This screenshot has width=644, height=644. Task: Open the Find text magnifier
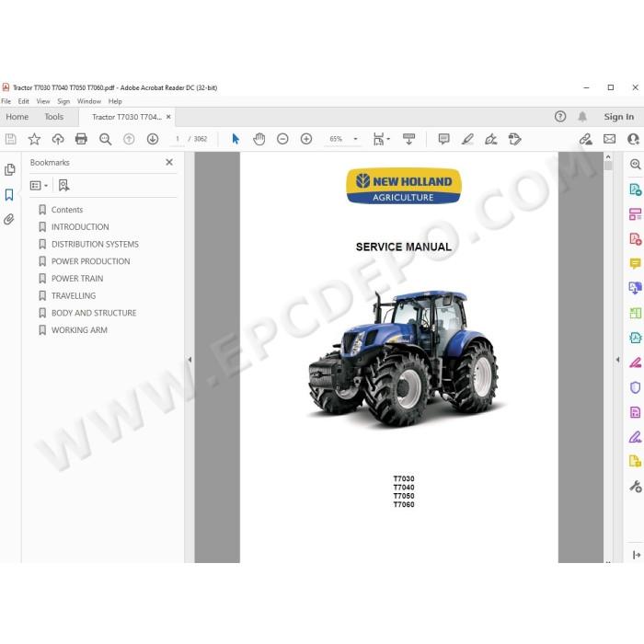105,139
